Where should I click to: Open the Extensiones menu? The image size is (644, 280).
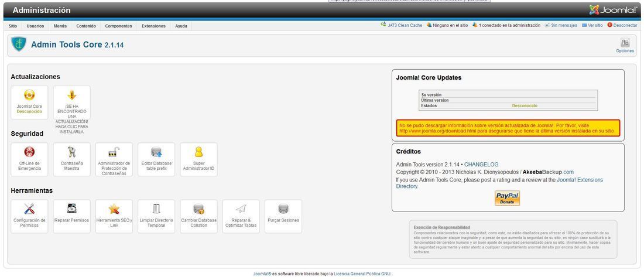[x=153, y=26]
